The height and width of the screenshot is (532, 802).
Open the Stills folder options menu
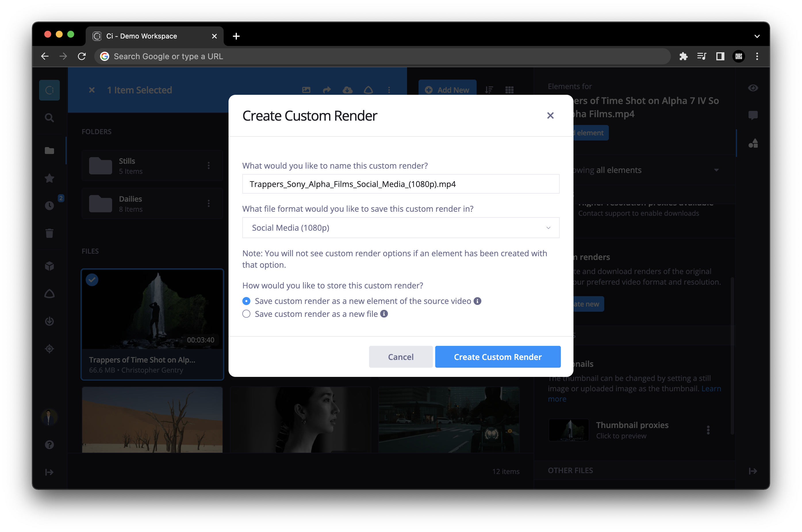pos(208,165)
